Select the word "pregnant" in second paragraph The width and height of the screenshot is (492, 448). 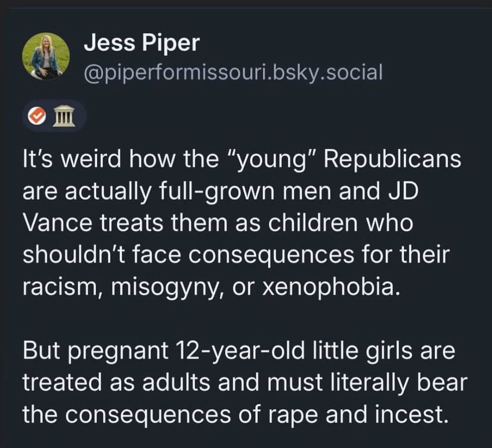[x=118, y=352]
